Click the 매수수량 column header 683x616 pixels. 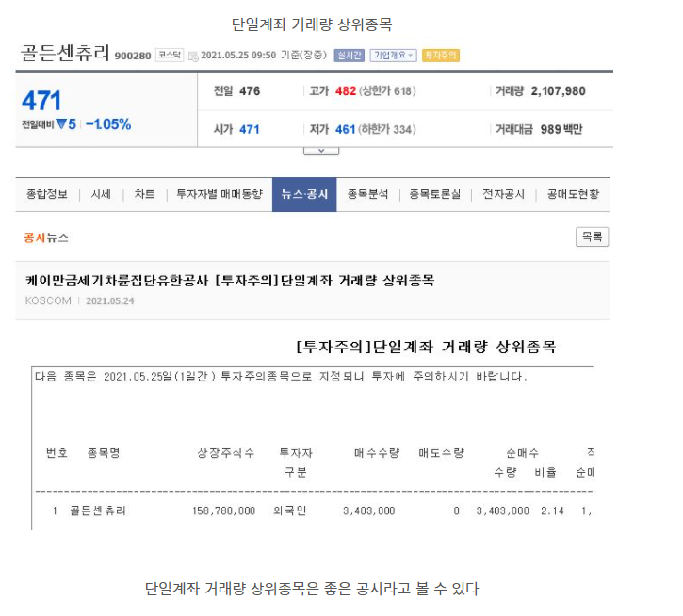pos(377,453)
